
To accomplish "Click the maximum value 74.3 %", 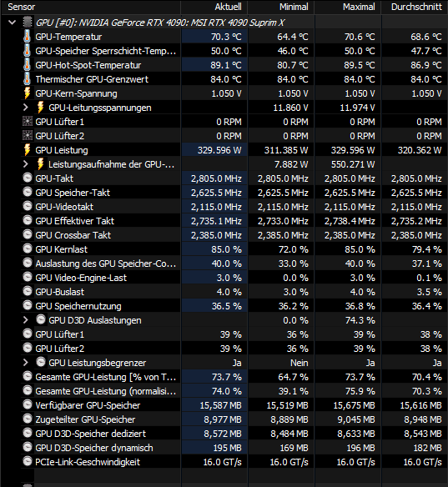I will [x=360, y=320].
